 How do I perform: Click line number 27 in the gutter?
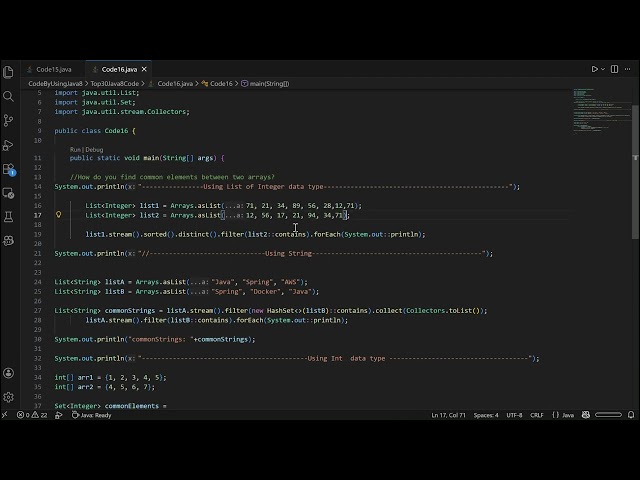click(x=38, y=311)
